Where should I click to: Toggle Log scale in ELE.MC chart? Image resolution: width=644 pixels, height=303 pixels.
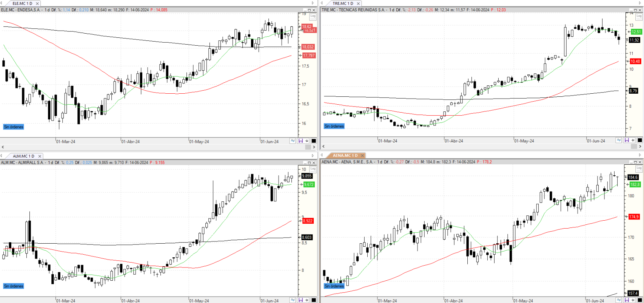pyautogui.click(x=313, y=16)
